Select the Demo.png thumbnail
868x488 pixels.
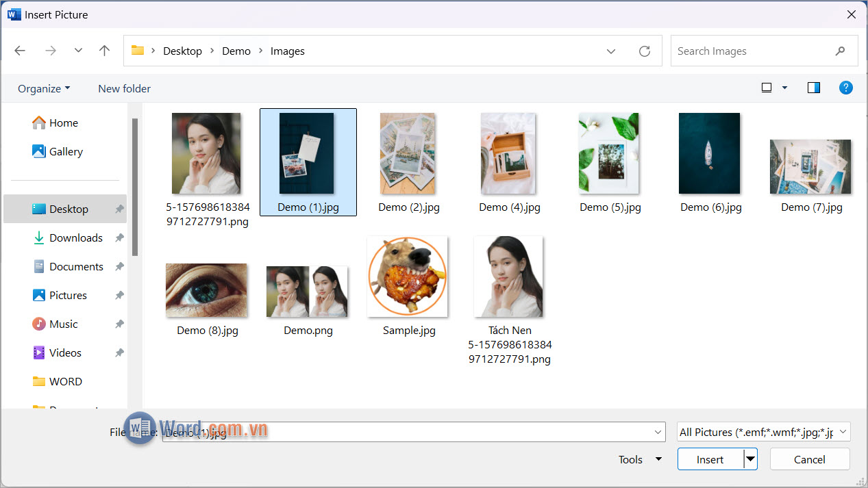click(307, 292)
